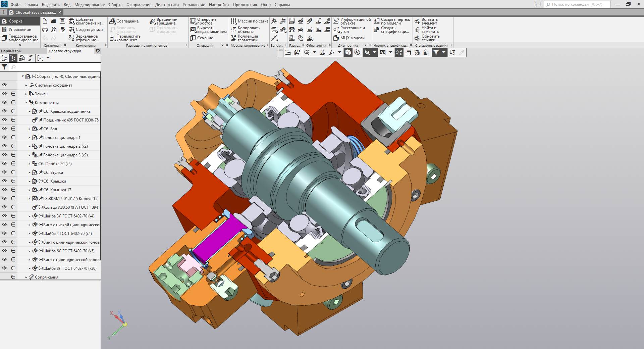Image resolution: width=644 pixels, height=349 pixels.
Task: Expand the Сопряжения tree node
Action: click(x=26, y=277)
